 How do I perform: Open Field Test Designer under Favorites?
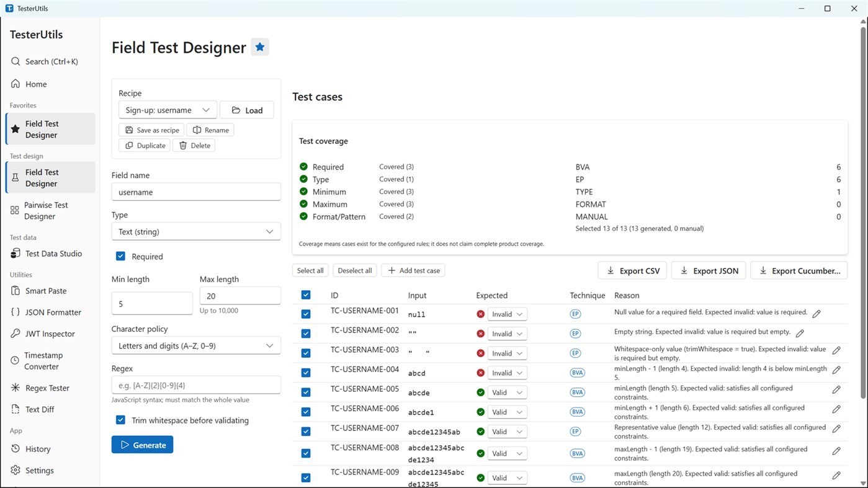click(50, 129)
